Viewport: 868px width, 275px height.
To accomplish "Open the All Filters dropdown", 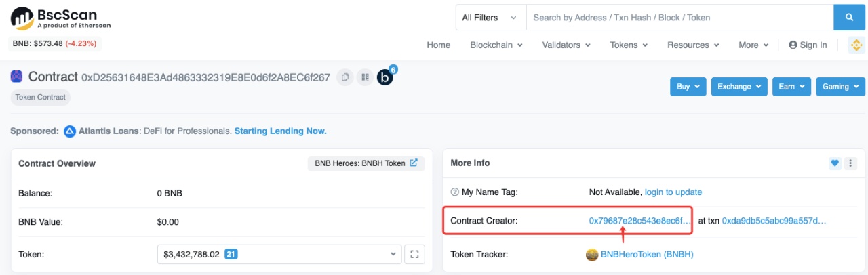I will pos(490,18).
